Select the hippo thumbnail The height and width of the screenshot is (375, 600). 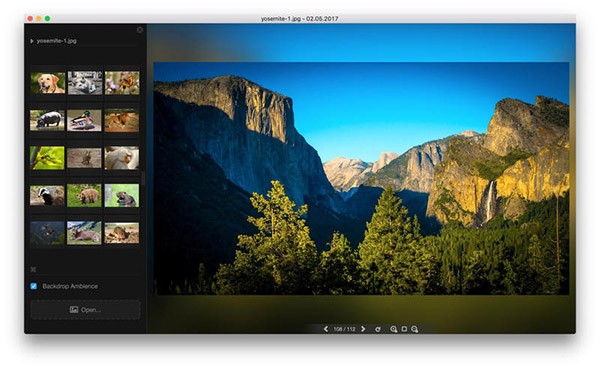(47, 120)
